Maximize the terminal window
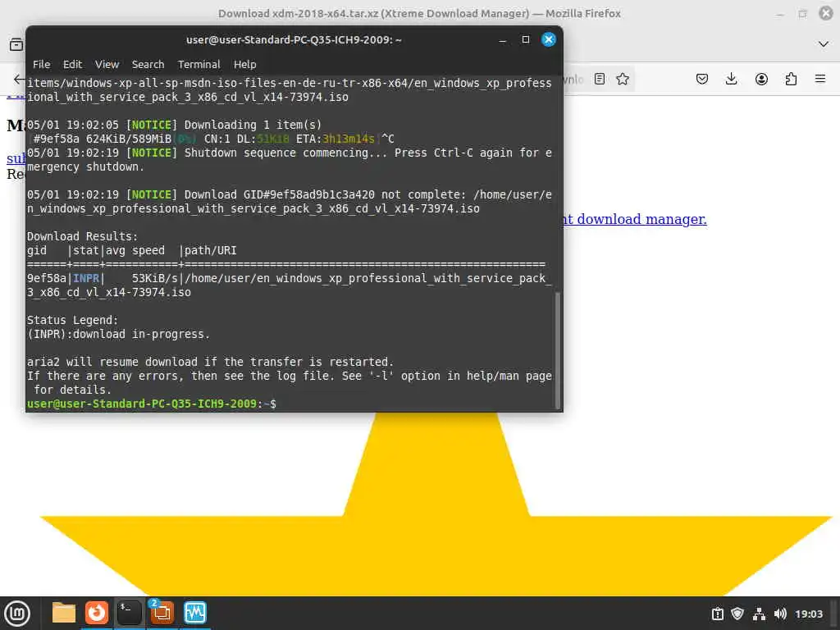 (x=526, y=39)
